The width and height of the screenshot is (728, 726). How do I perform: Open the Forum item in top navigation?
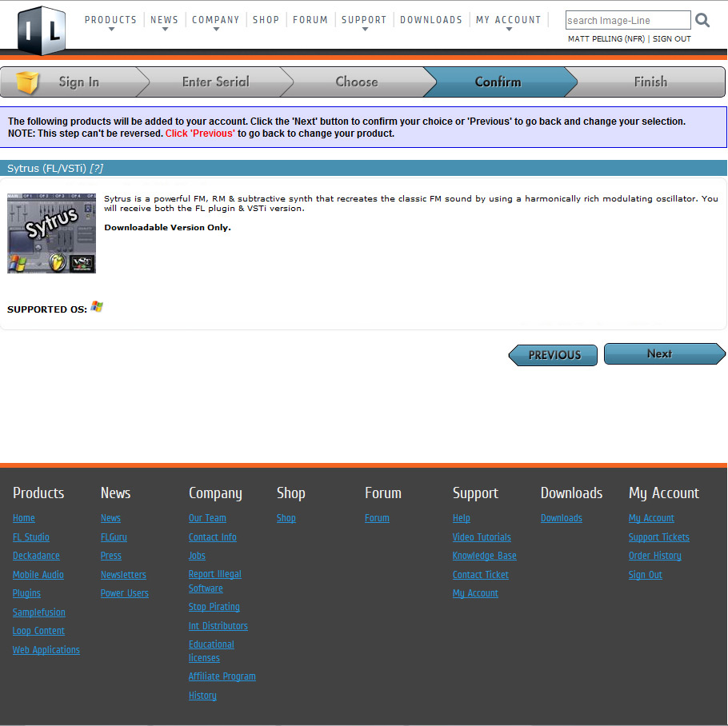click(x=310, y=20)
